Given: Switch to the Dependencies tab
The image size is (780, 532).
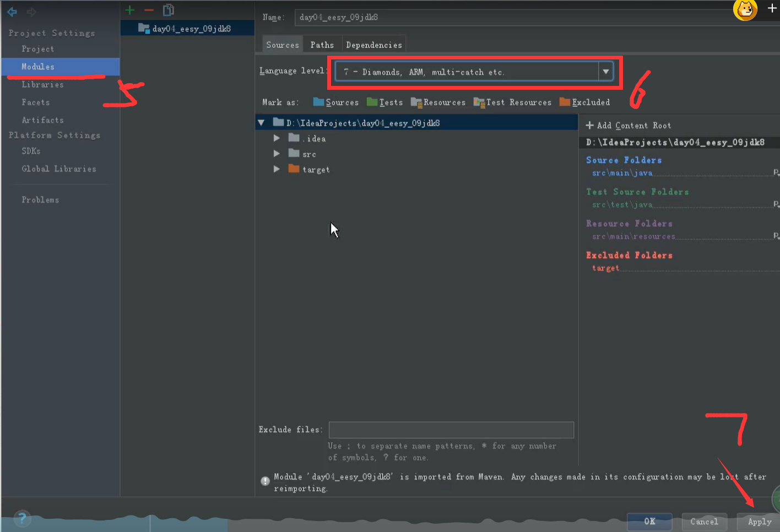Looking at the screenshot, I should 374,45.
